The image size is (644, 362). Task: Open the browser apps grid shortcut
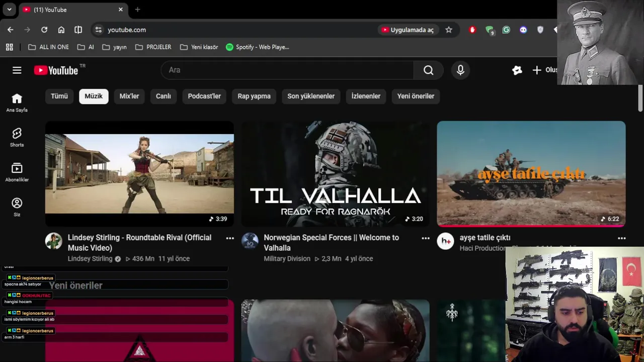(9, 47)
